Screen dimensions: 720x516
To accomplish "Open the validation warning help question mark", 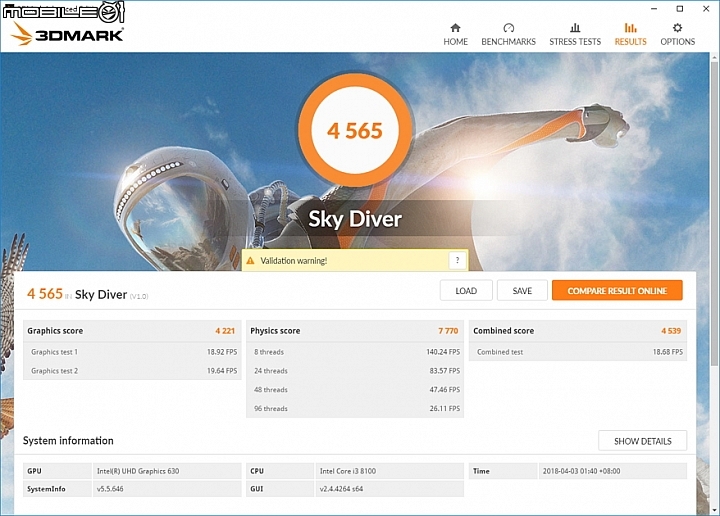I will click(x=457, y=260).
